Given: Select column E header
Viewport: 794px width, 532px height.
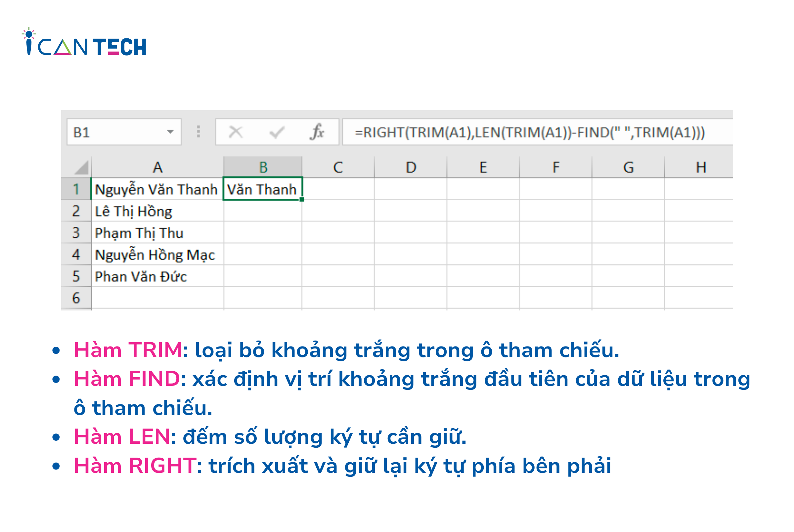Looking at the screenshot, I should pyautogui.click(x=483, y=167).
